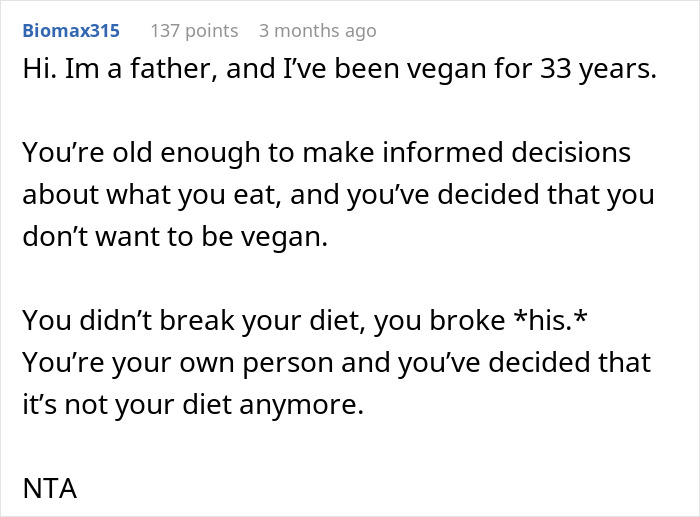
Task: Click the text 33 years
Action: (602, 71)
